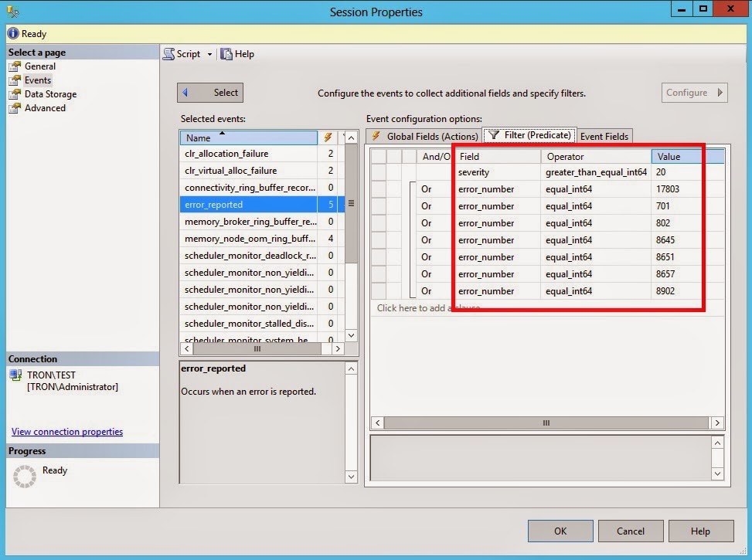The image size is (752, 560).
Task: Click the Configure button
Action: pyautogui.click(x=694, y=93)
